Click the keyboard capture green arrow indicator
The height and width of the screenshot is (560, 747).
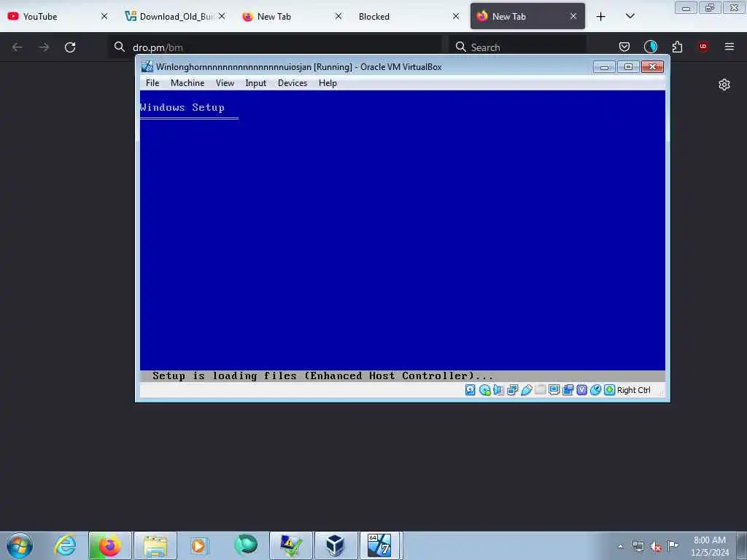pyautogui.click(x=609, y=390)
